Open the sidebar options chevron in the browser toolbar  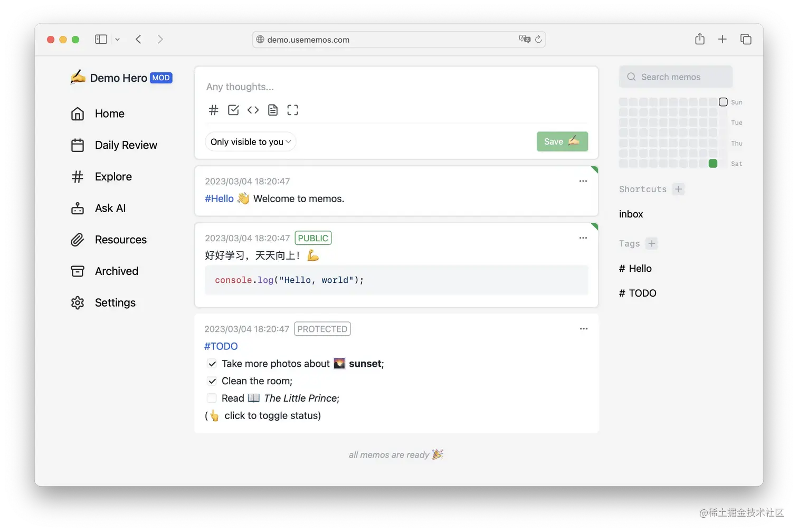[x=117, y=39]
